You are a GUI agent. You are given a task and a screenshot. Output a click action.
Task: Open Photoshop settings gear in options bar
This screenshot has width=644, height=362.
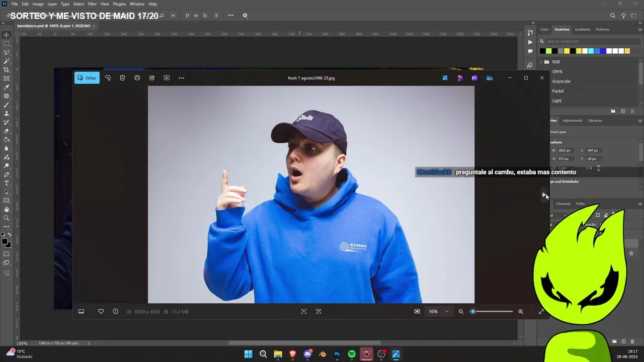click(x=245, y=16)
